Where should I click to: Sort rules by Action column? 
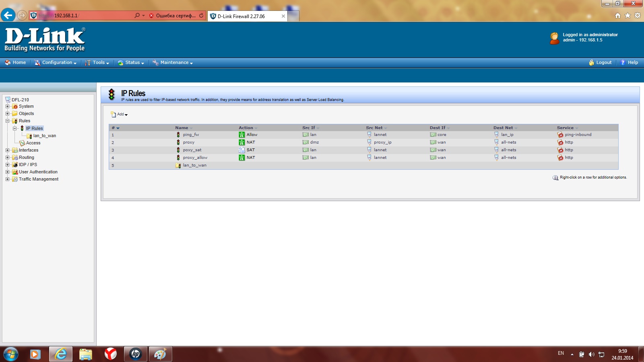pyautogui.click(x=248, y=128)
